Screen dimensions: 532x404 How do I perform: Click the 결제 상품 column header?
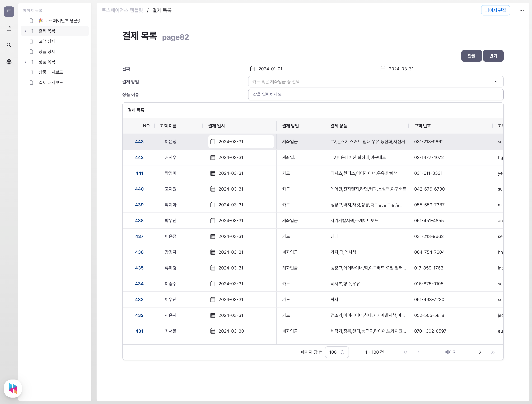[x=339, y=126]
